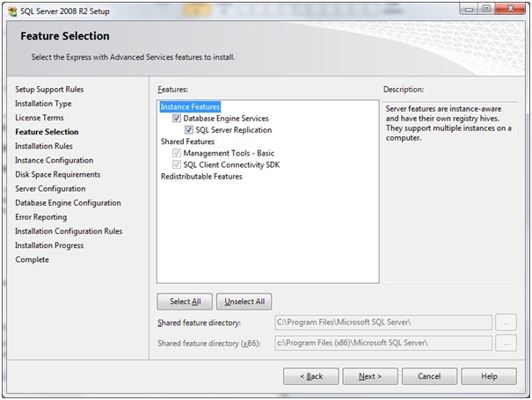Click the Error Reporting step
Screen dimensions: 532x400
40,217
